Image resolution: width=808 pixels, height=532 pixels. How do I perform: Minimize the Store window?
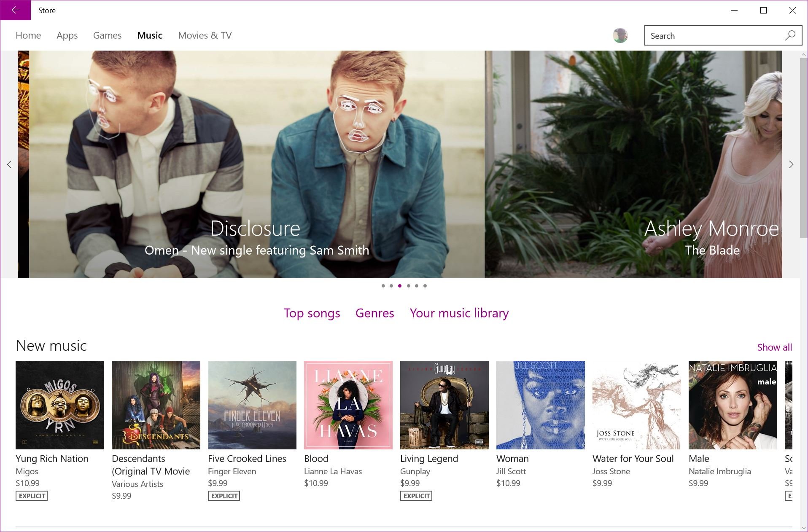point(734,10)
